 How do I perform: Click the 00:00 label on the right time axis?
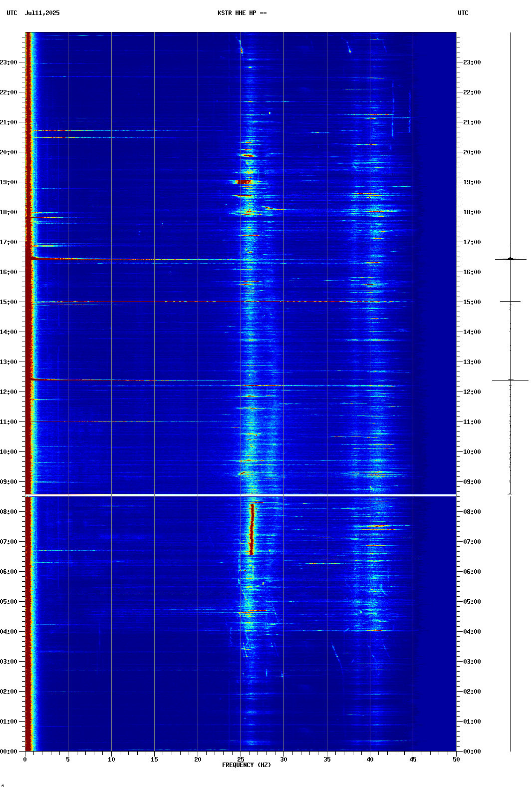[x=472, y=752]
